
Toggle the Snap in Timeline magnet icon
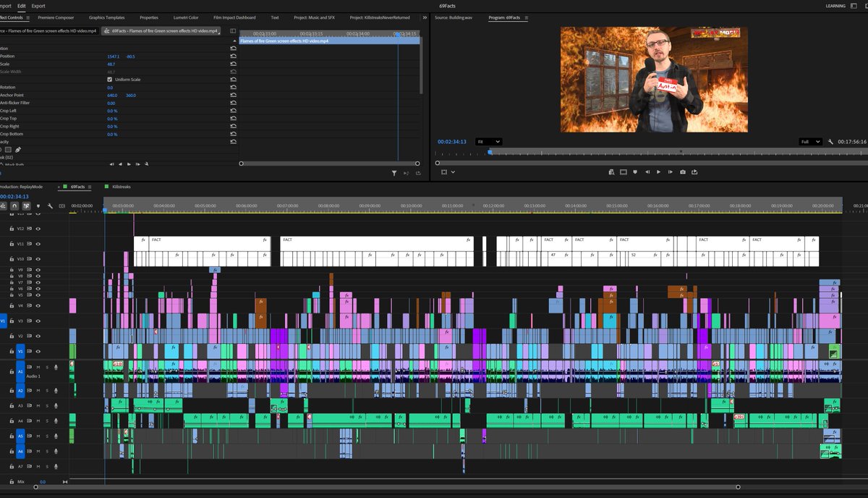[x=14, y=206]
